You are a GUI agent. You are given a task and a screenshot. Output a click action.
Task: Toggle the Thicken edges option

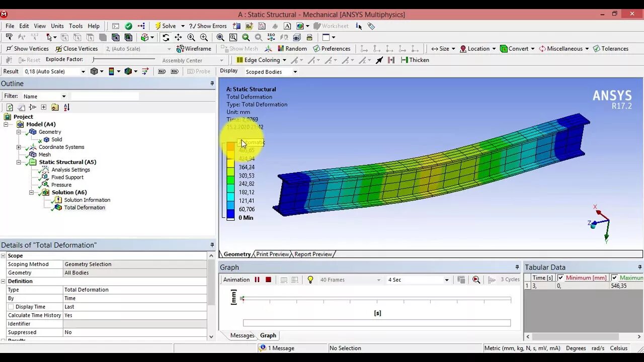(x=415, y=60)
